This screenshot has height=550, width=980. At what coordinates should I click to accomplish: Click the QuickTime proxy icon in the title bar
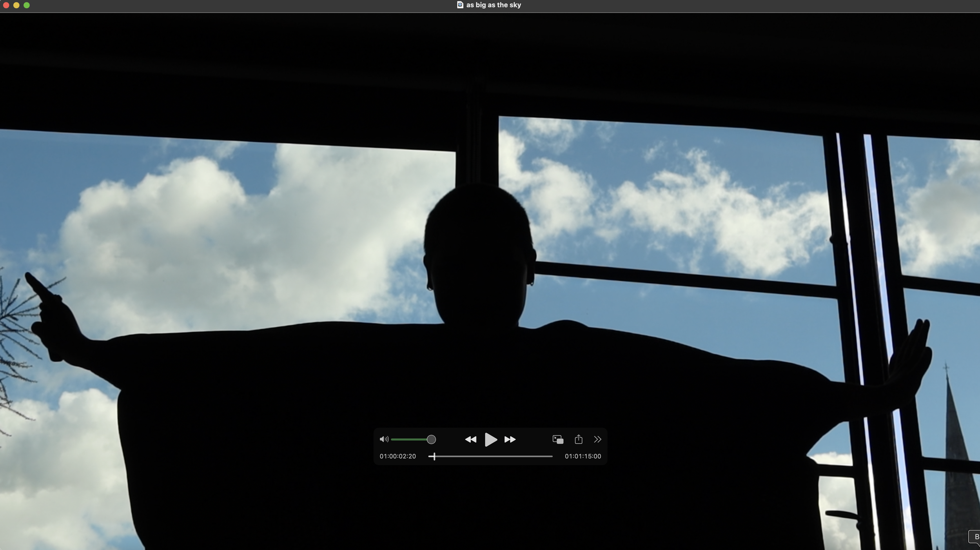tap(459, 5)
